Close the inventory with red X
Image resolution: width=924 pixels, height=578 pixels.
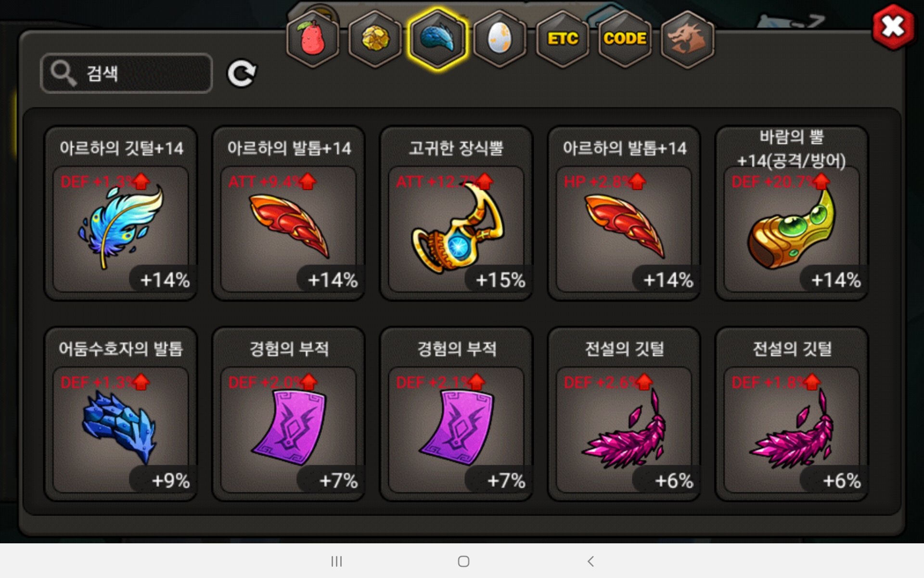[x=893, y=27]
